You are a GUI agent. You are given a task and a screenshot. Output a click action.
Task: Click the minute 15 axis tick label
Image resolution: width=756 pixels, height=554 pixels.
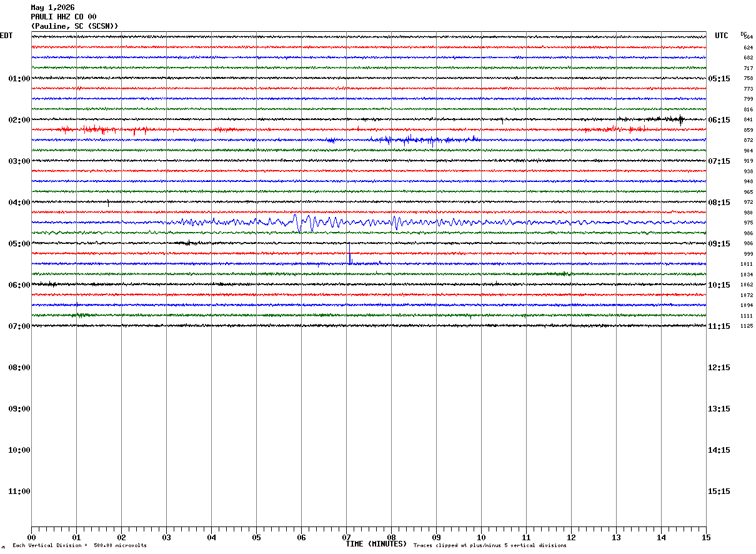[706, 538]
